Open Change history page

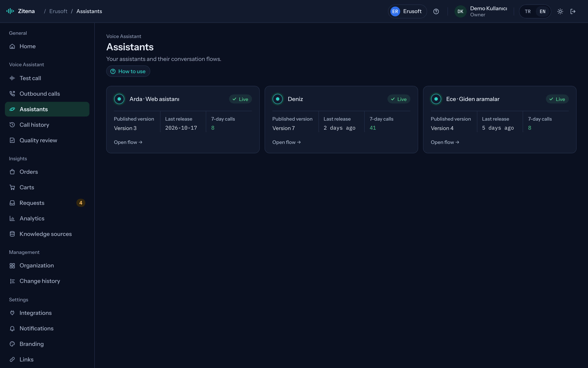47,281
